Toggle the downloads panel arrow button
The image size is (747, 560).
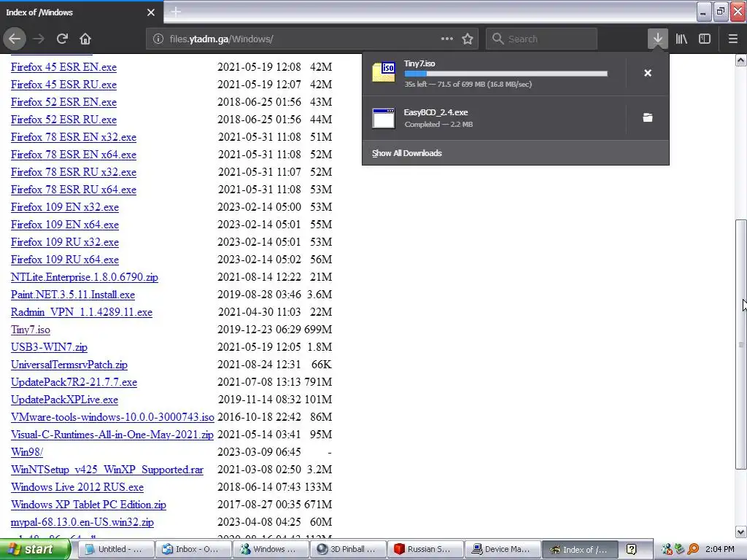pos(657,39)
